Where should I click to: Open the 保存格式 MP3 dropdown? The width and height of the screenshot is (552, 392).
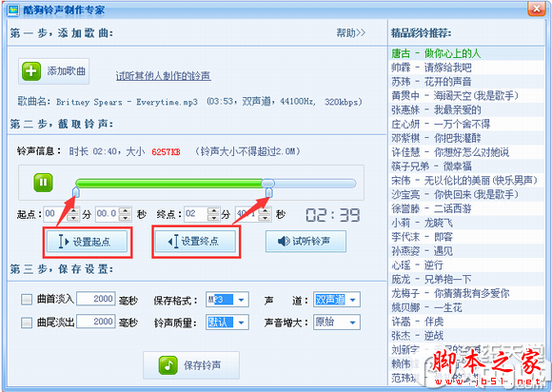pos(227,300)
